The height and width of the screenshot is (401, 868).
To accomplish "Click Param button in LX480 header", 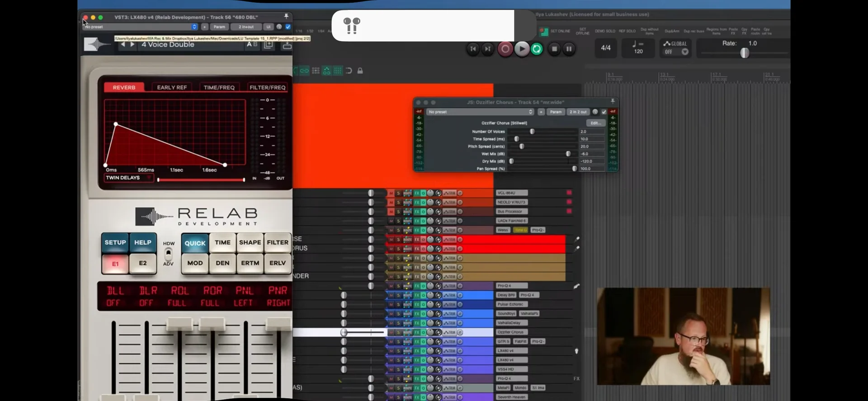I will [x=219, y=27].
